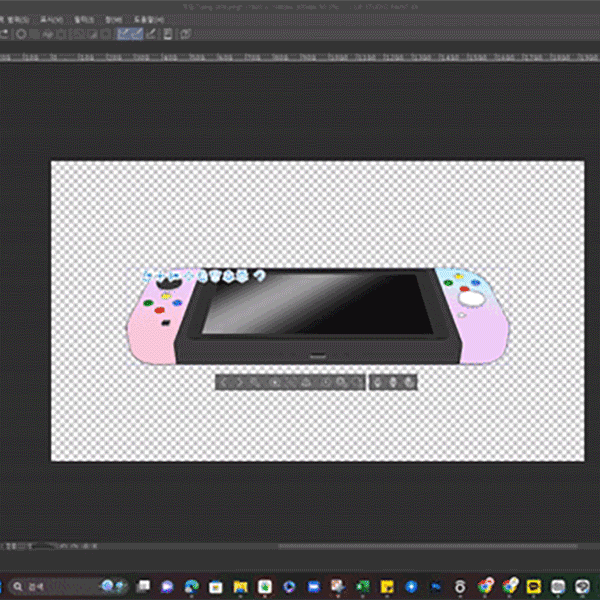Click the last icon in the right launcher group
This screenshot has width=600, height=600.
409,382
